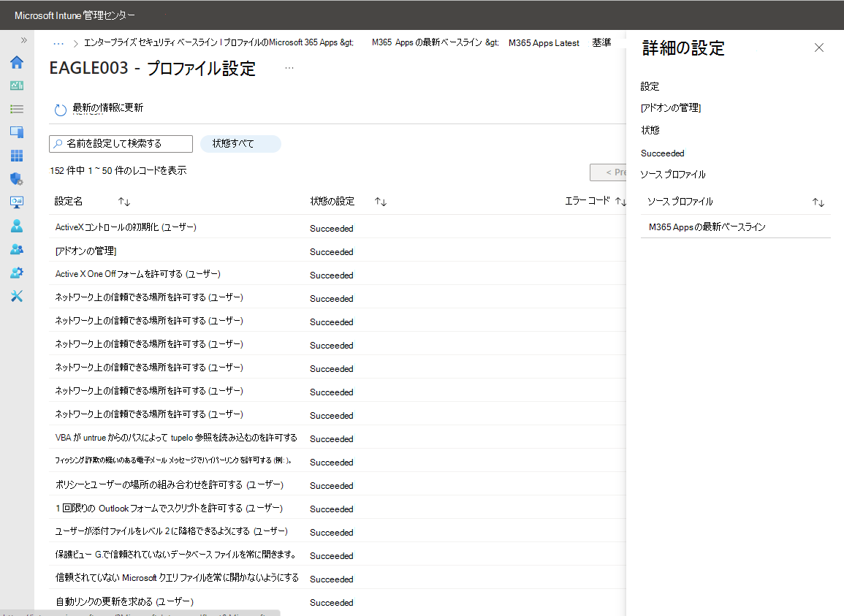
Task: Open the Apps grid icon in the sidebar
Action: pyautogui.click(x=17, y=156)
